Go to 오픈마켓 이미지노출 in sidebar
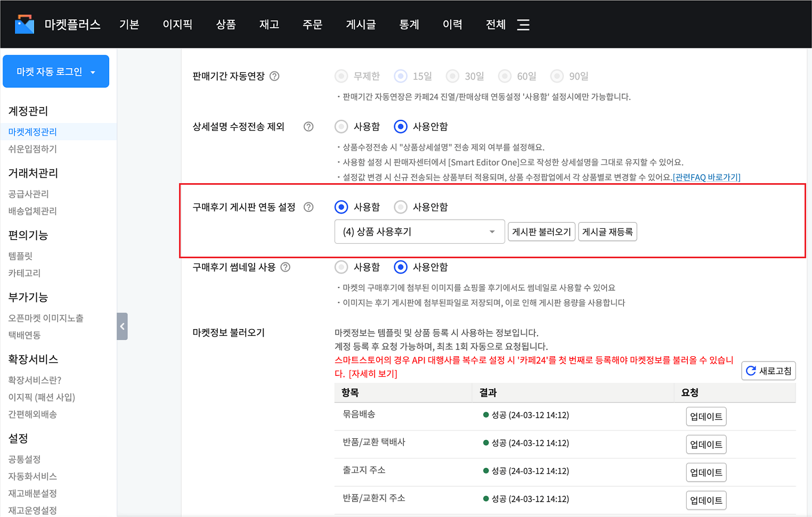The height and width of the screenshot is (517, 812). 46,318
